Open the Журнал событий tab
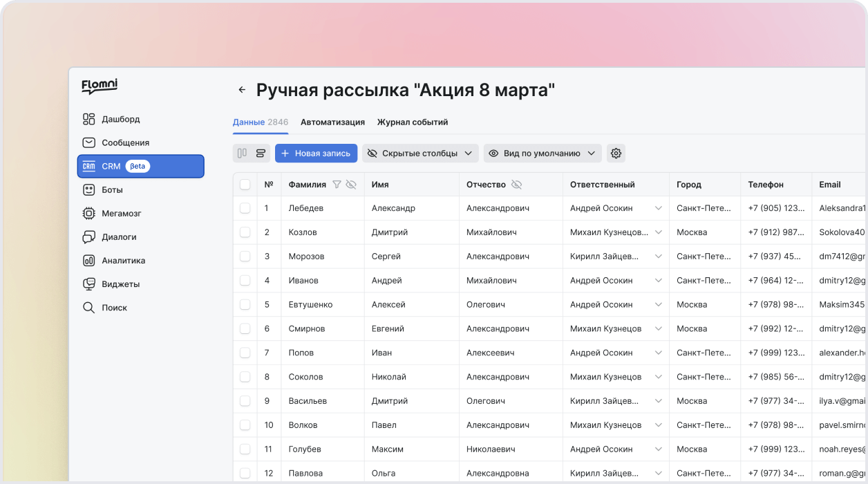 (x=413, y=122)
